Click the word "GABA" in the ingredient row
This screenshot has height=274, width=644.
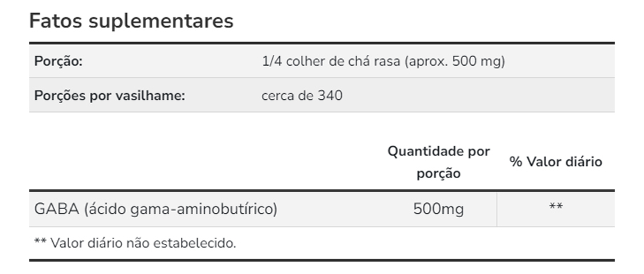click(56, 209)
